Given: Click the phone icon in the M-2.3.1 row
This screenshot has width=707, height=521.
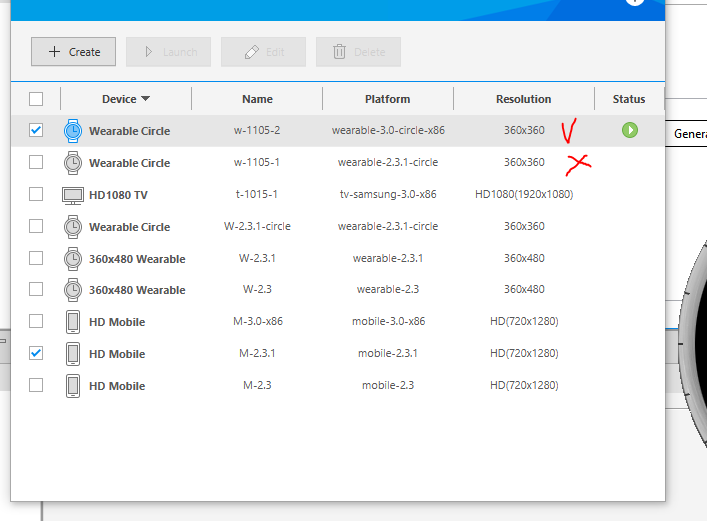Looking at the screenshot, I should 73,354.
